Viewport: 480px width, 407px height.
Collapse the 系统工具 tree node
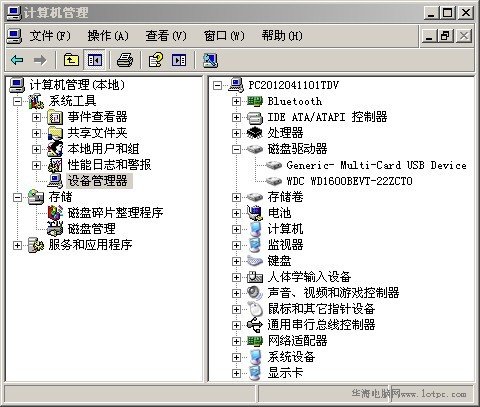tap(17, 101)
